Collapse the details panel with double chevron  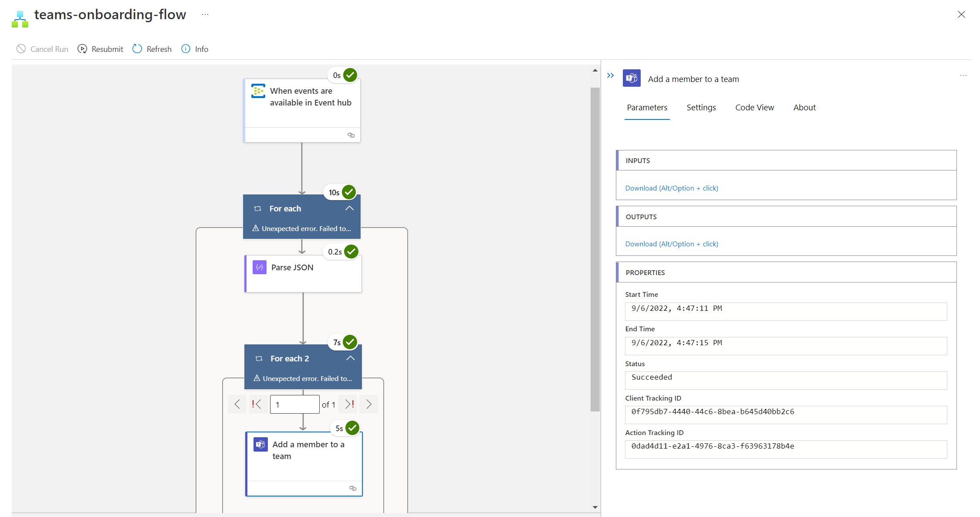[611, 75]
